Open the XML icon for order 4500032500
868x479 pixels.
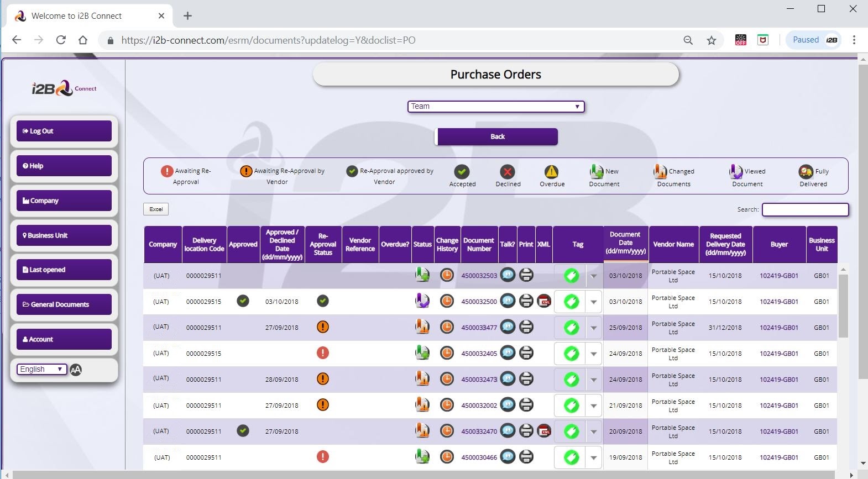544,301
